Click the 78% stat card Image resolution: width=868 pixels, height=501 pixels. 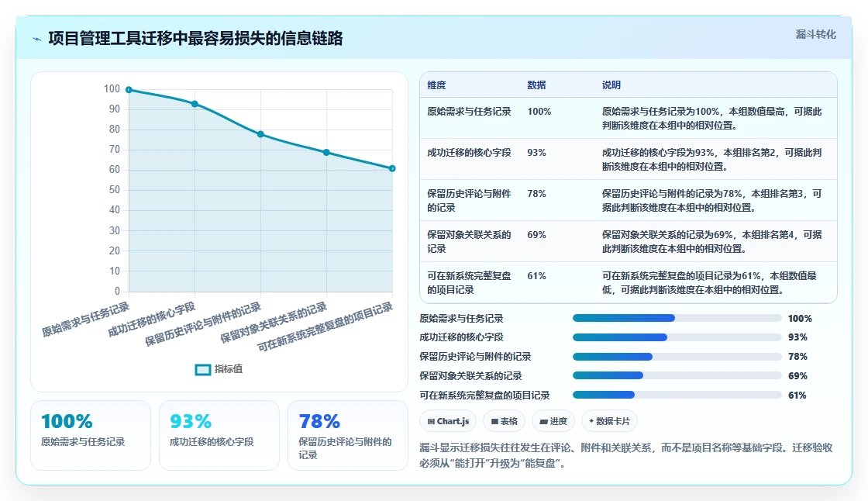348,436
